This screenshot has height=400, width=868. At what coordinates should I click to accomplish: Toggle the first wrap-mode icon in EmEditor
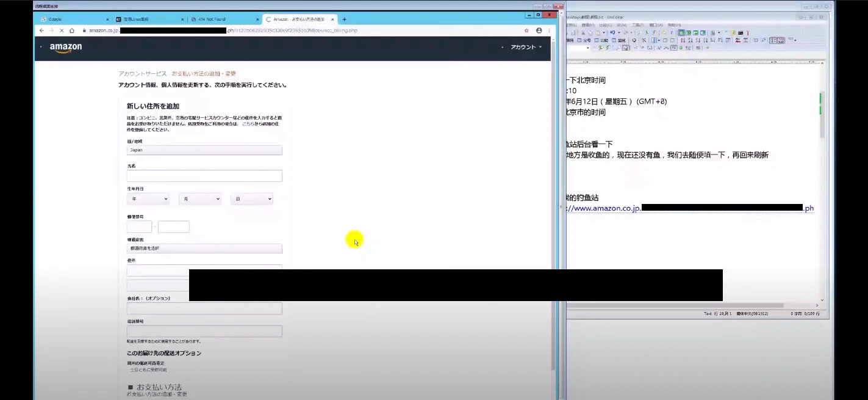681,32
